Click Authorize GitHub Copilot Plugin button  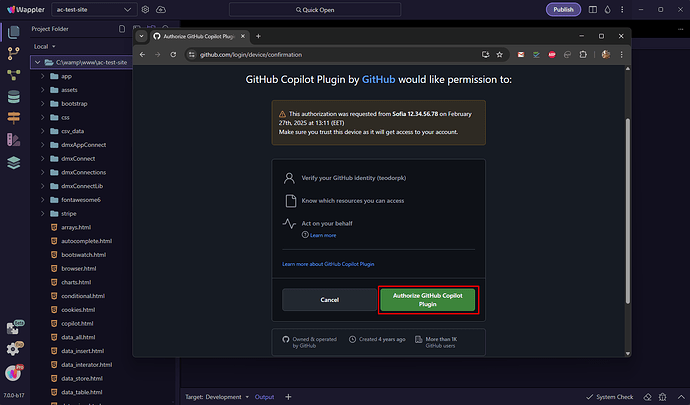click(x=428, y=300)
